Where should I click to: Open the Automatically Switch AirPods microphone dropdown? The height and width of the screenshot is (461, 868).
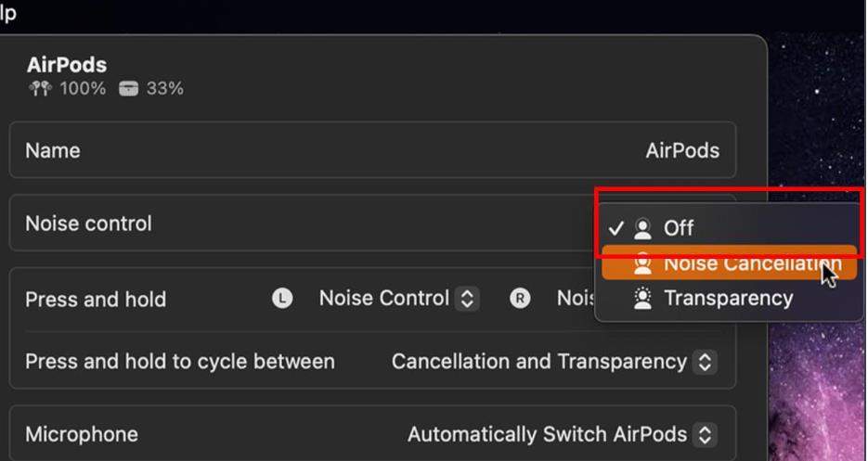tap(561, 434)
